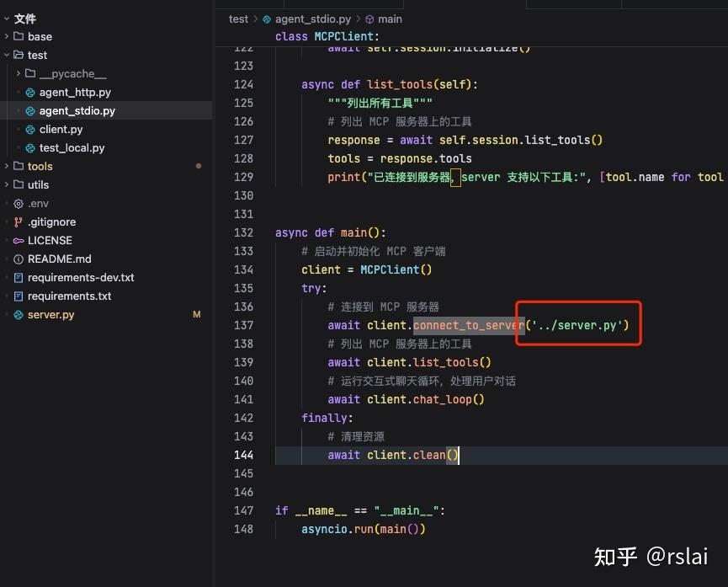Click the main breadcrumb segment
Screen dimensions: 728x587
click(x=390, y=19)
